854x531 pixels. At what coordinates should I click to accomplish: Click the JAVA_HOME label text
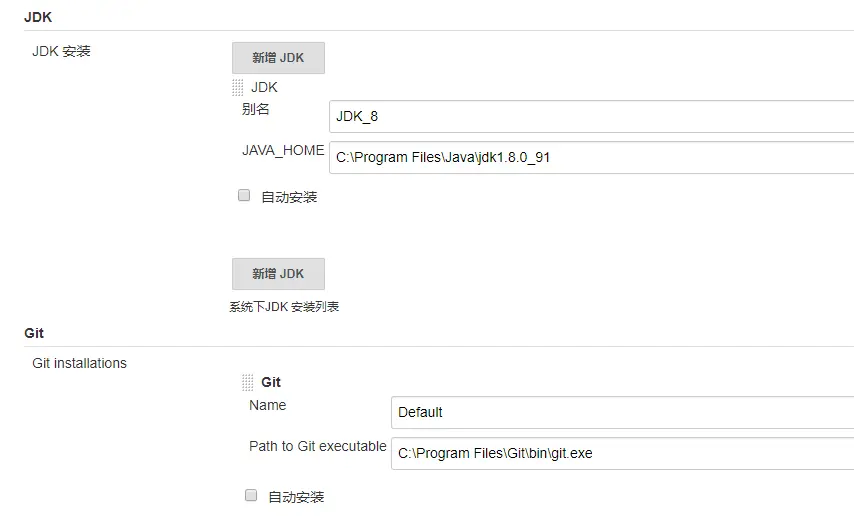282,150
